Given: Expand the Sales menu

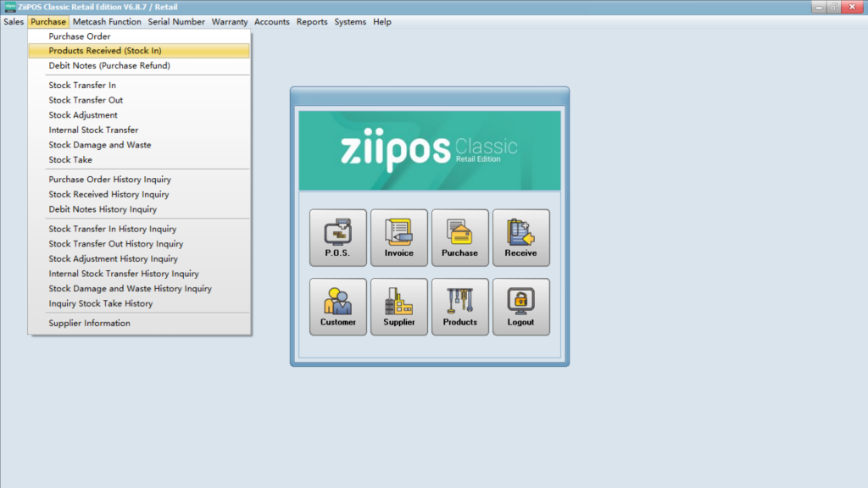Looking at the screenshot, I should (14, 22).
